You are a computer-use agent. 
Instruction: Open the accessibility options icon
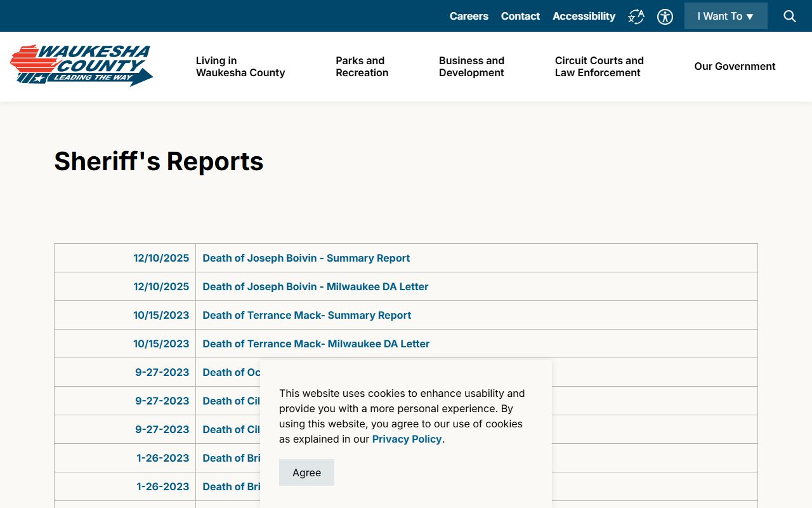pos(665,17)
